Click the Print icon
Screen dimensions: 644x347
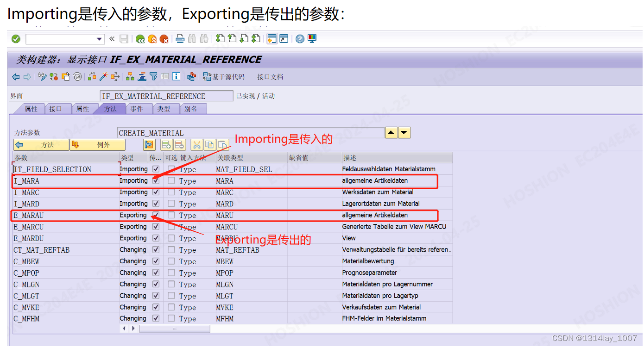[x=180, y=39]
